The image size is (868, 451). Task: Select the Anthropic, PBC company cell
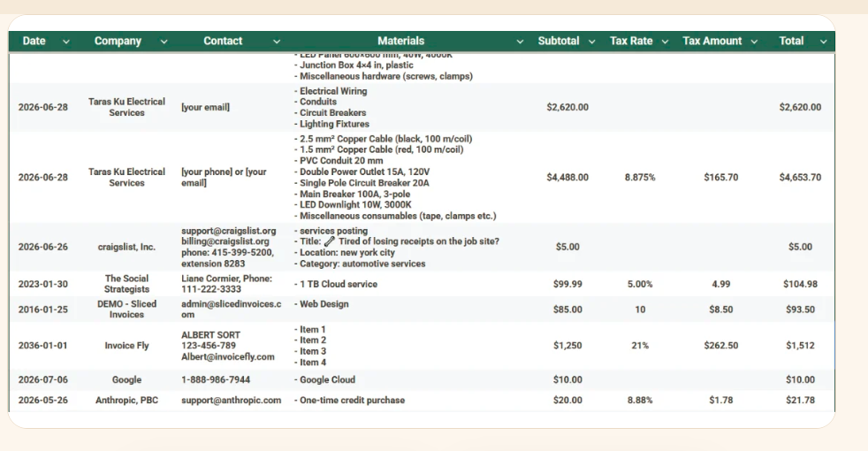pos(126,401)
